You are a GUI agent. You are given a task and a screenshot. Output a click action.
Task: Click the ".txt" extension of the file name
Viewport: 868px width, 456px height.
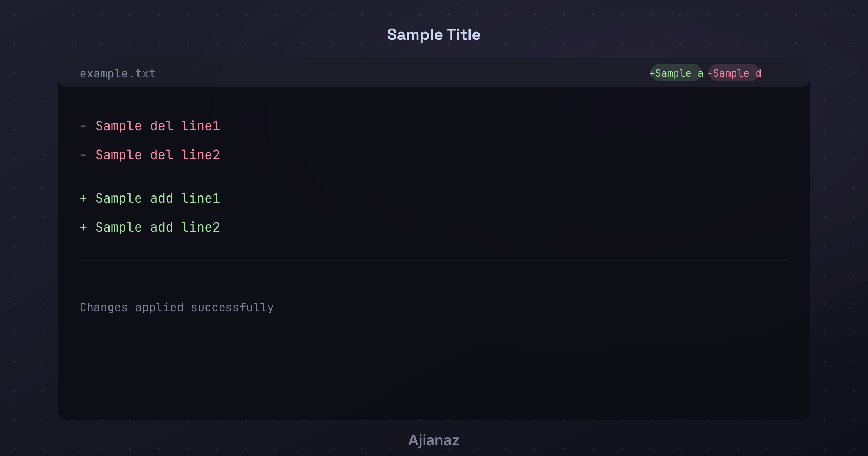(x=142, y=73)
